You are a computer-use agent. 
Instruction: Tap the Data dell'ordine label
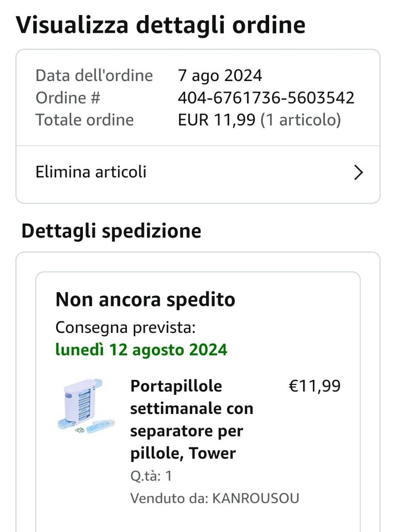pos(94,76)
